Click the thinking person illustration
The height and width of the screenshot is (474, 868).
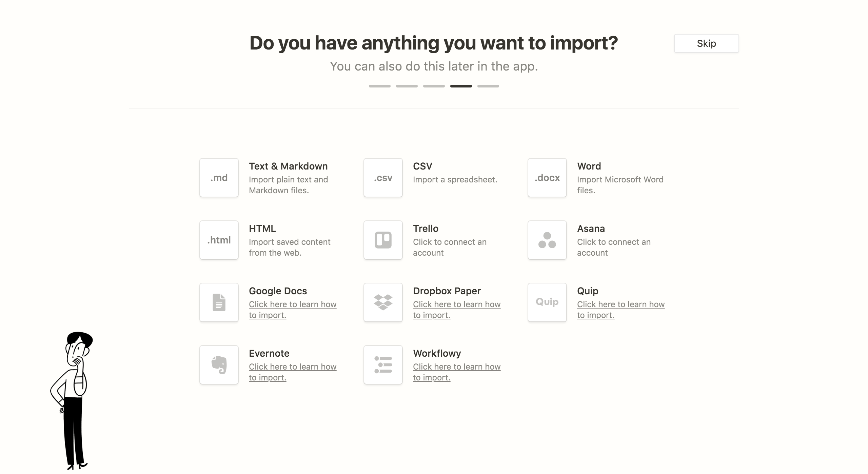pos(72,401)
